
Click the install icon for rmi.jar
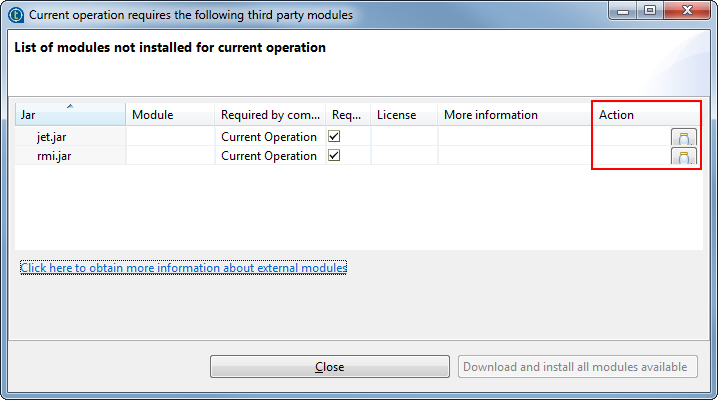coord(683,156)
